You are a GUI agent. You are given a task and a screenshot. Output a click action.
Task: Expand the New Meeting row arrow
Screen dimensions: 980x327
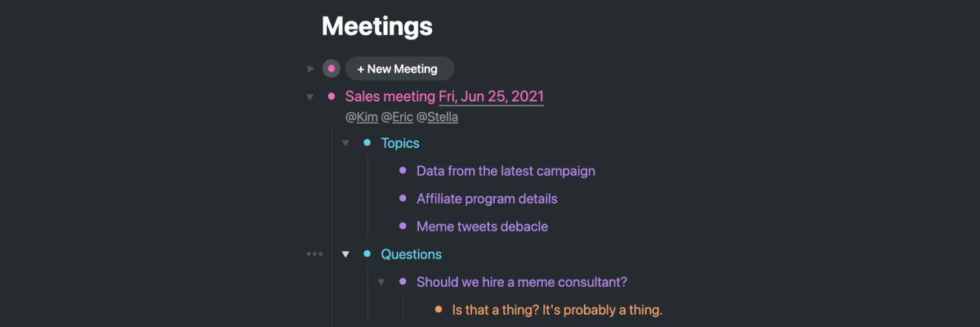[310, 69]
